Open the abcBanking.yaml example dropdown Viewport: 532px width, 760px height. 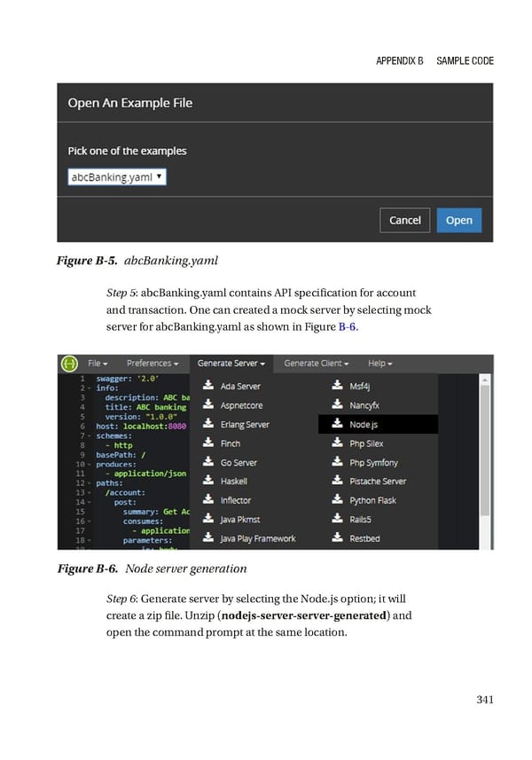[x=117, y=176]
